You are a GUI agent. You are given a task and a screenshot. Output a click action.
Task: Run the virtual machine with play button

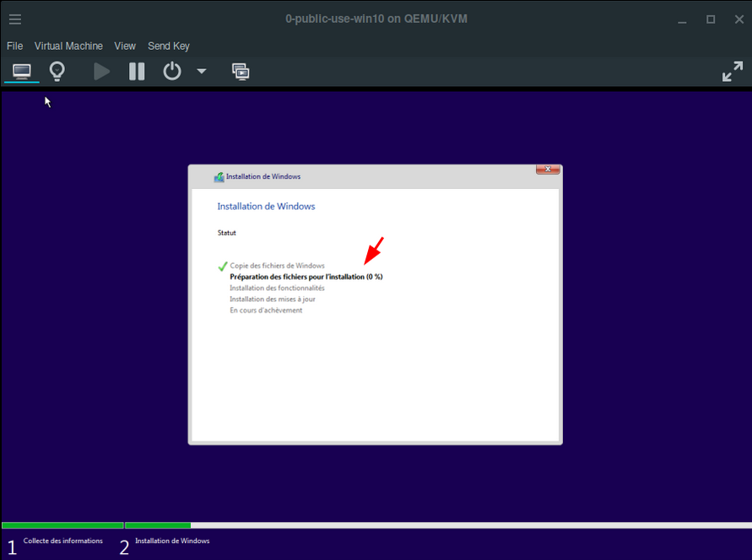point(101,72)
